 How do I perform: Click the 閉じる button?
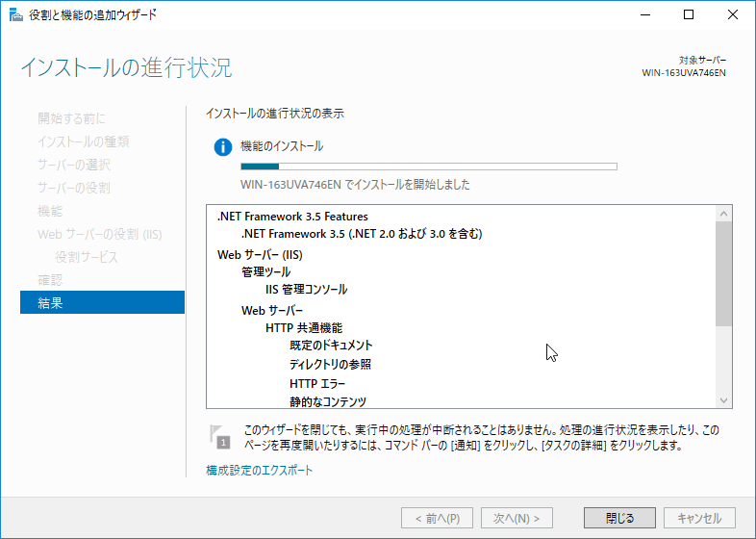[620, 518]
